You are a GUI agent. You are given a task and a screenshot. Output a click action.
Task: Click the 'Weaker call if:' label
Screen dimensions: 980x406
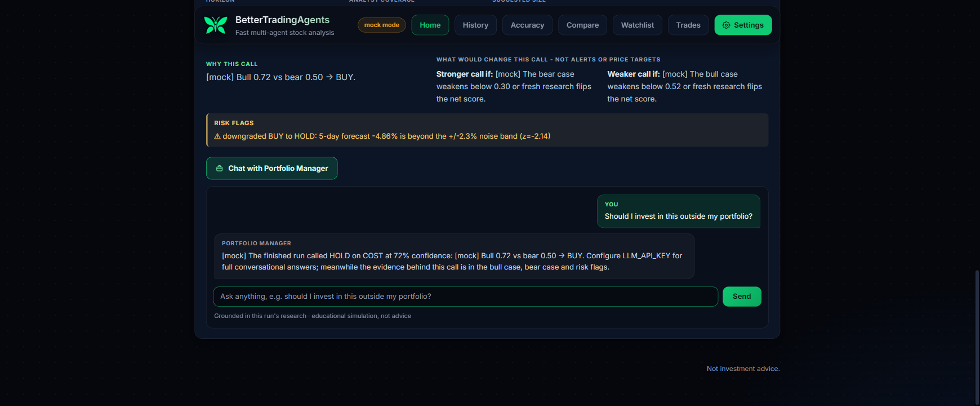click(x=634, y=74)
